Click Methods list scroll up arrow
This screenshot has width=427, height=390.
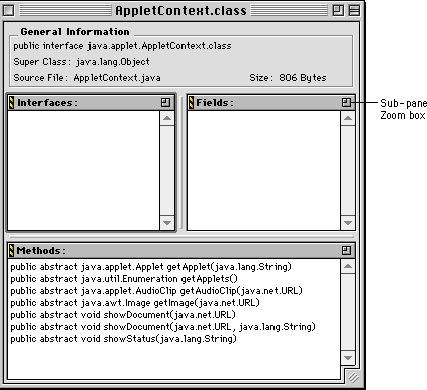pyautogui.click(x=348, y=266)
